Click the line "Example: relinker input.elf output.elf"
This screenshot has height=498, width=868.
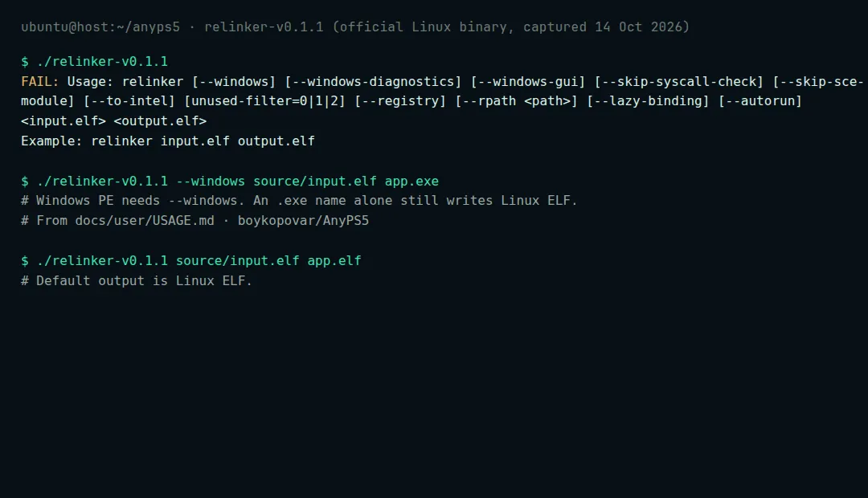pyautogui.click(x=168, y=141)
